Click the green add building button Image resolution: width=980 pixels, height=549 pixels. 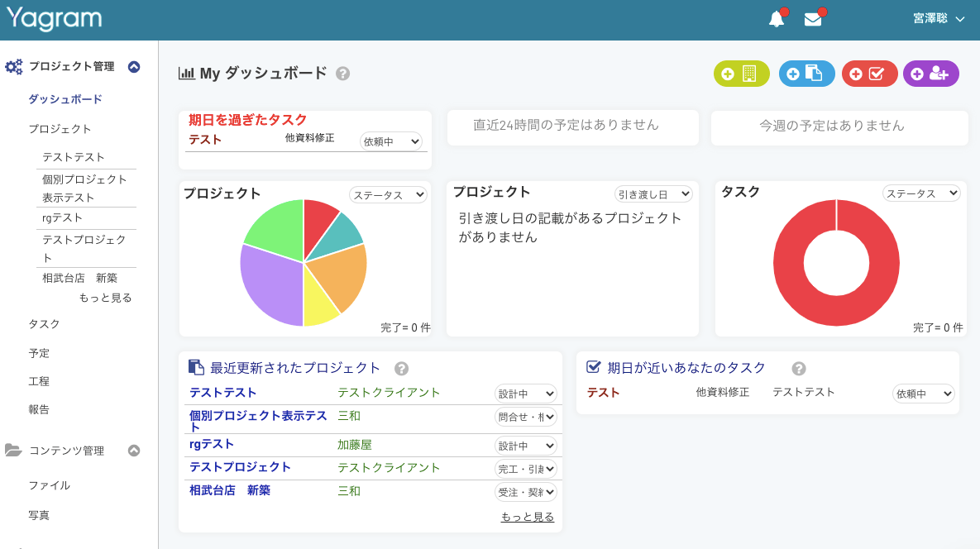tap(741, 74)
